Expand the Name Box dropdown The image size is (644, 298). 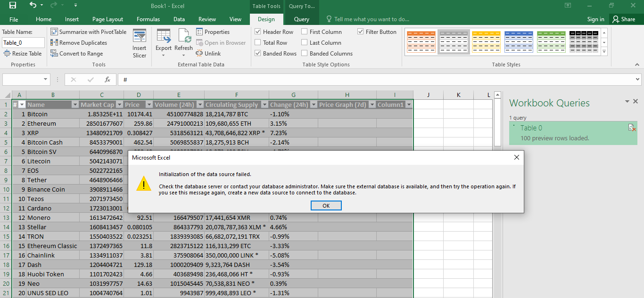tap(46, 80)
